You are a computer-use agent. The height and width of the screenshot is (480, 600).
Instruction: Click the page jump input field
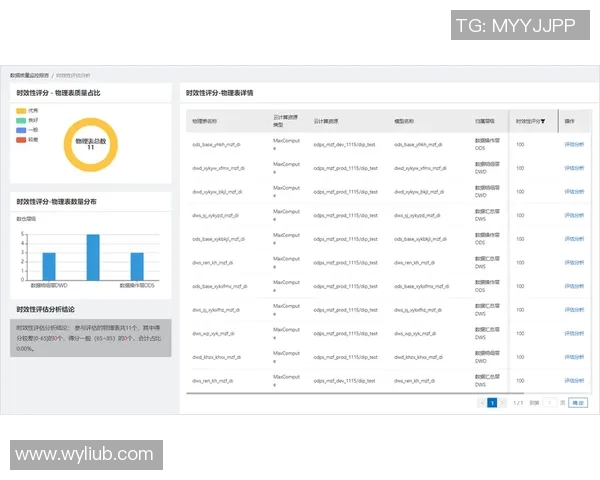(x=549, y=402)
